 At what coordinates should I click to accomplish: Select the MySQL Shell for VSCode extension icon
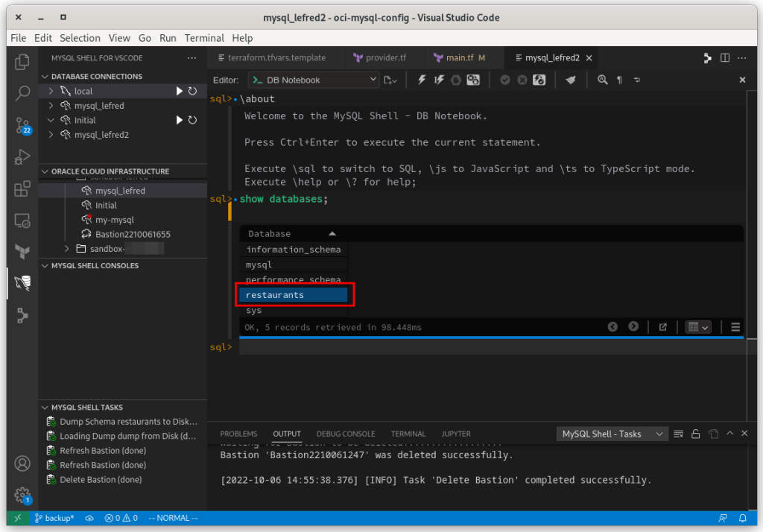[x=20, y=283]
